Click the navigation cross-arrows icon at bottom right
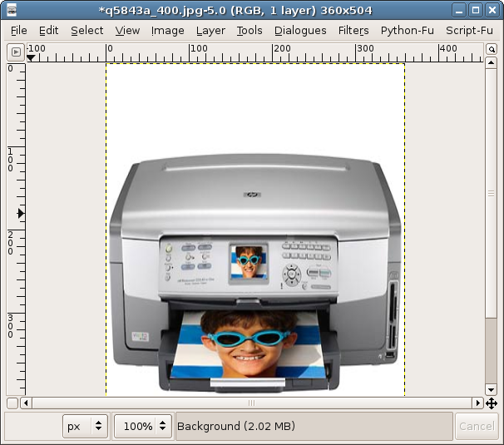The height and width of the screenshot is (445, 504). (x=492, y=403)
